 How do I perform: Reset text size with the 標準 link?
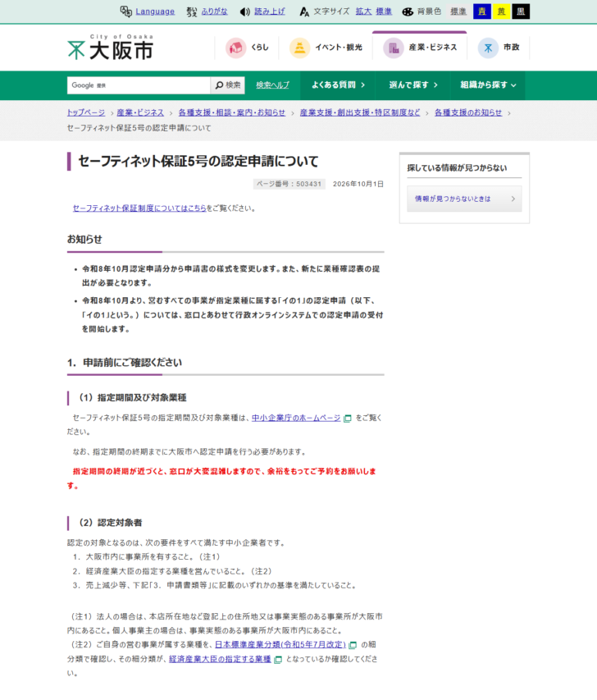click(x=384, y=11)
